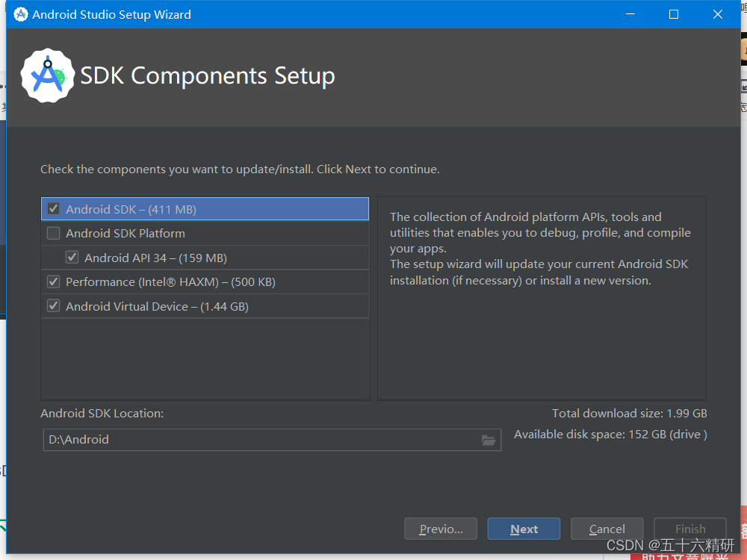Image resolution: width=747 pixels, height=560 pixels.
Task: Click the Next button
Action: 524,529
